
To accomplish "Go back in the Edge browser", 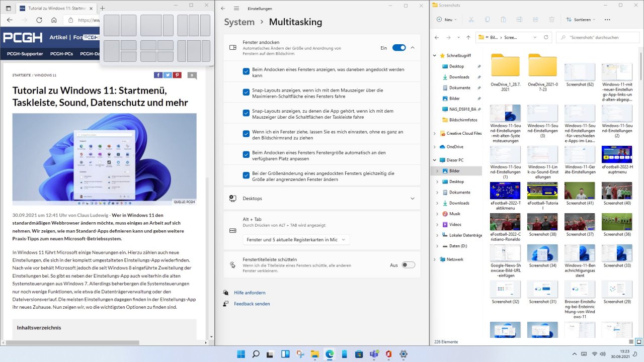I will 10,20.
